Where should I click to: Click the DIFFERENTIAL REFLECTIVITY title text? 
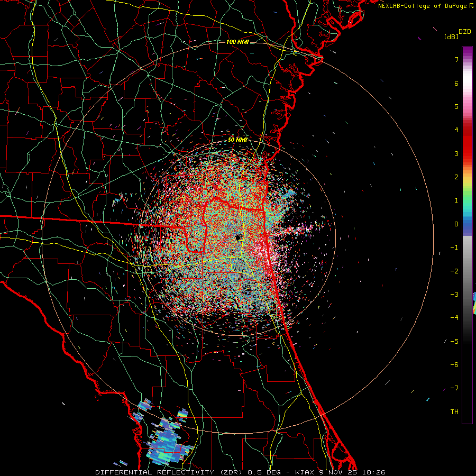(154, 472)
